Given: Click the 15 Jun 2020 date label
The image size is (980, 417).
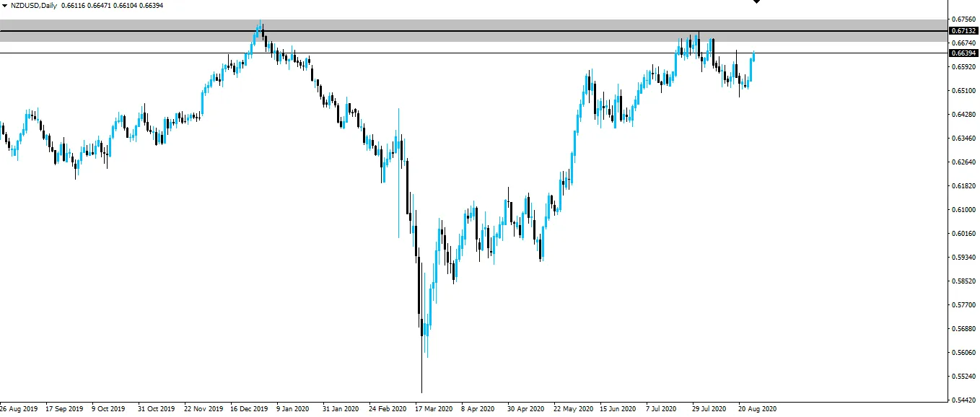Looking at the screenshot, I should [618, 409].
